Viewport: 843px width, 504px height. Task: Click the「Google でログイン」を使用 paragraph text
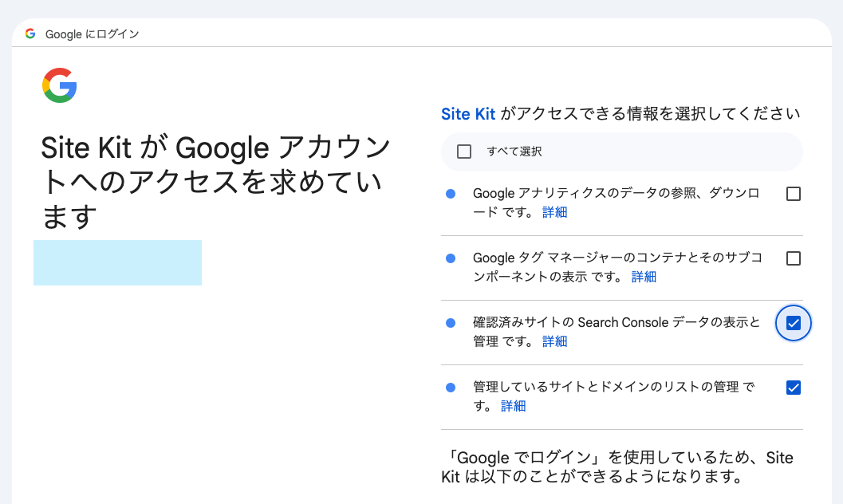coord(616,467)
